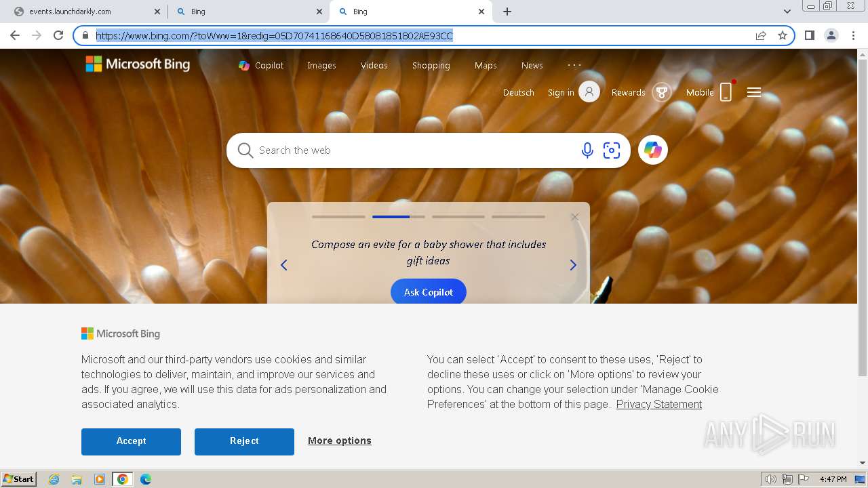Click the taskbar clock 4:47 PM
This screenshot has height=488, width=868.
[x=833, y=479]
